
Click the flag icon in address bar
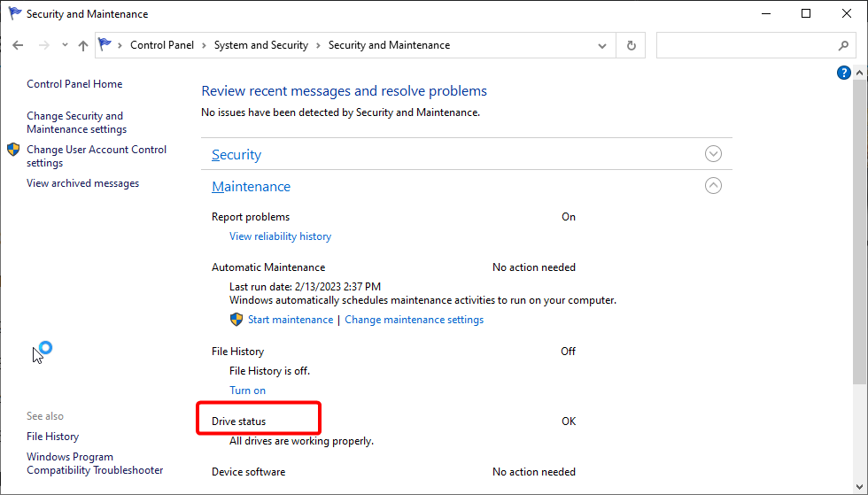[x=105, y=45]
